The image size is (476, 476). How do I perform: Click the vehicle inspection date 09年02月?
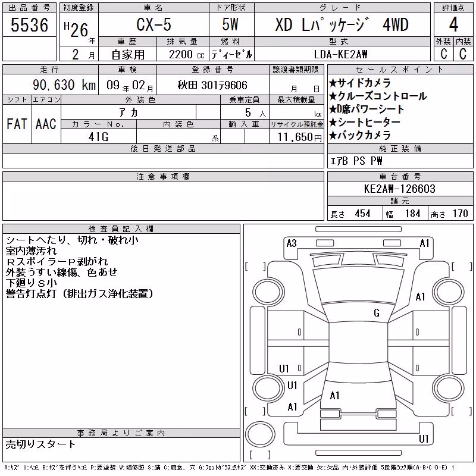tap(130, 86)
